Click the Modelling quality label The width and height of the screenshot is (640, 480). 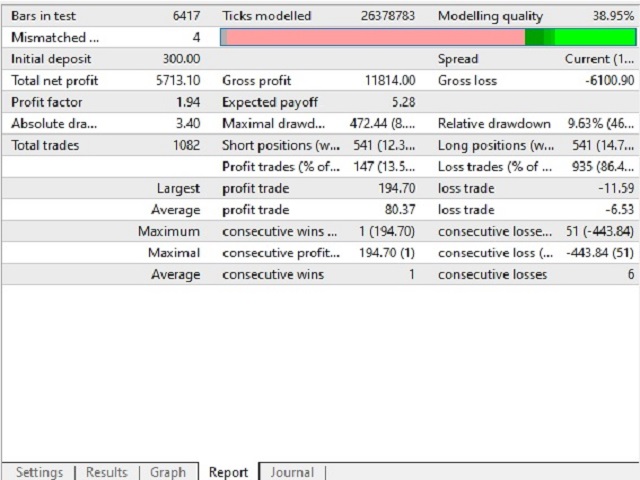pos(490,16)
